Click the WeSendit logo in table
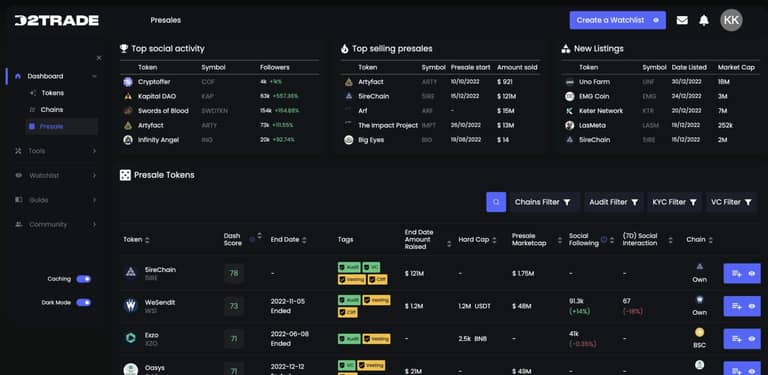The height and width of the screenshot is (375, 768). (x=131, y=306)
